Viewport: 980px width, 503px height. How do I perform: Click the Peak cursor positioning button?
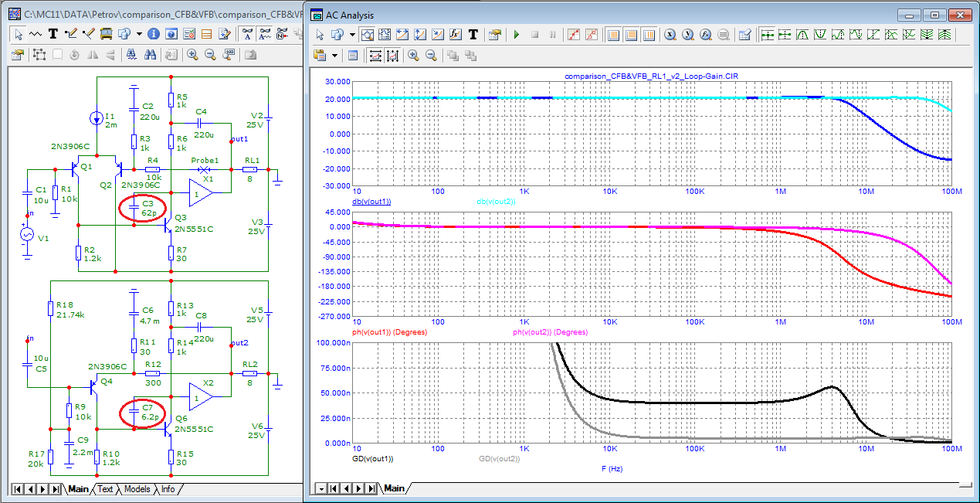pyautogui.click(x=802, y=35)
